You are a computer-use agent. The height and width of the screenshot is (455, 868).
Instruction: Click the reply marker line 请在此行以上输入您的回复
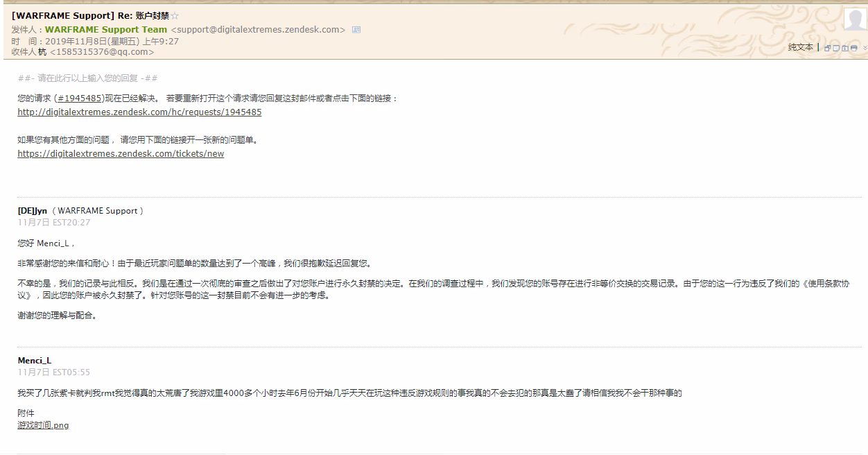point(88,78)
